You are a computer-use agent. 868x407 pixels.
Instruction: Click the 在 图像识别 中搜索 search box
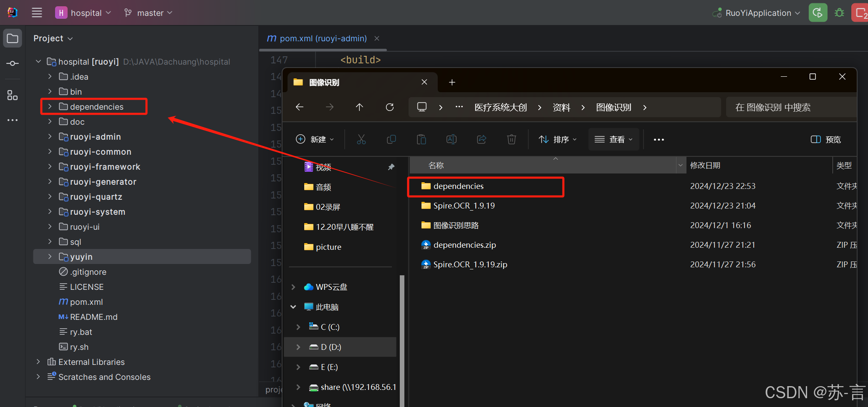tap(791, 108)
